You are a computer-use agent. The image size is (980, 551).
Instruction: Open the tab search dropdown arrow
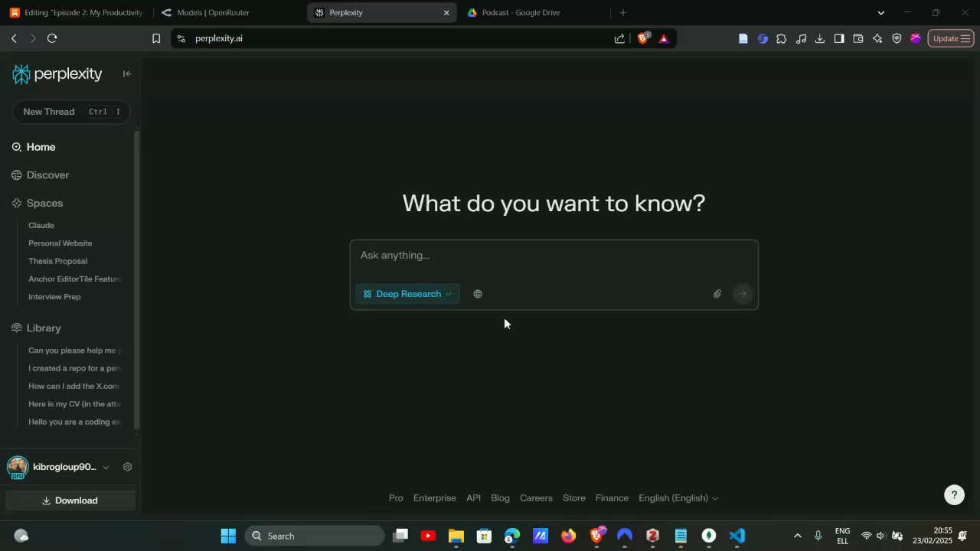point(880,12)
